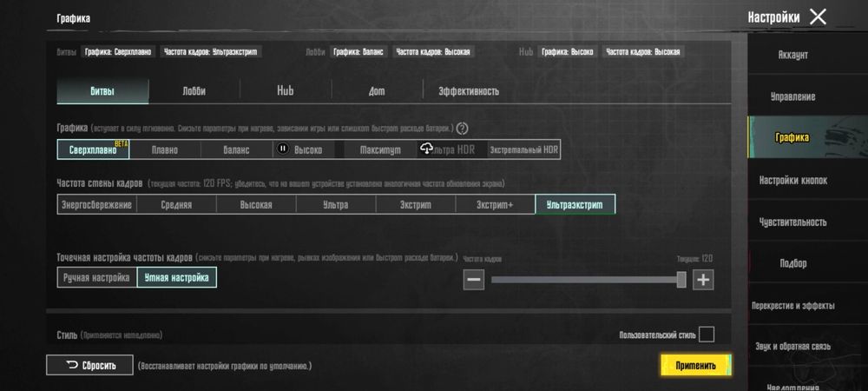
Task: Set frame rate to Средняя
Action: point(176,204)
